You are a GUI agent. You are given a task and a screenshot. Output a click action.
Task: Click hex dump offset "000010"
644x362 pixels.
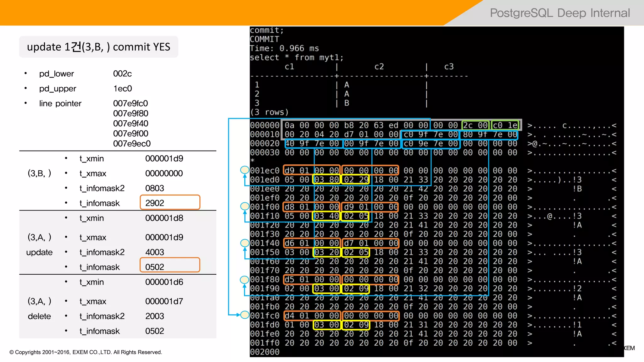pyautogui.click(x=265, y=134)
